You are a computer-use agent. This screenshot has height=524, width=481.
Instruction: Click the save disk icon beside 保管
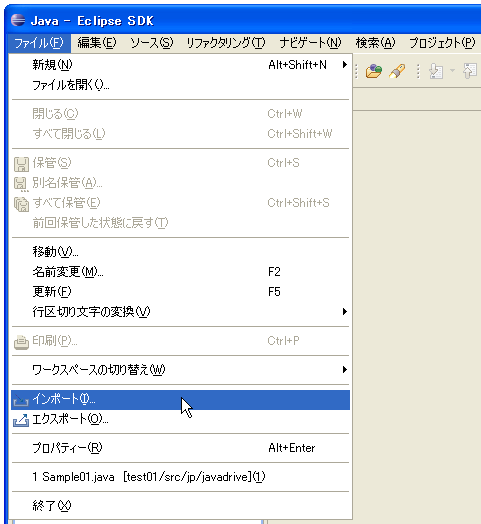[x=21, y=164]
